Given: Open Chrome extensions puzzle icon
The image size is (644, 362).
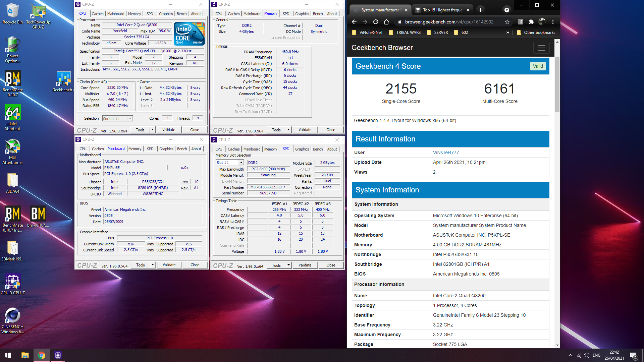Looking at the screenshot, I should (x=531, y=22).
